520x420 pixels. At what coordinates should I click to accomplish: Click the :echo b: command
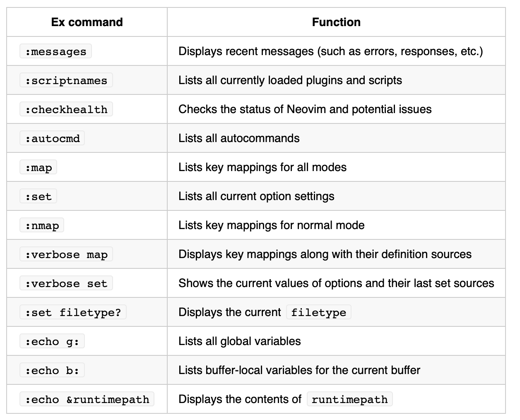(x=52, y=370)
